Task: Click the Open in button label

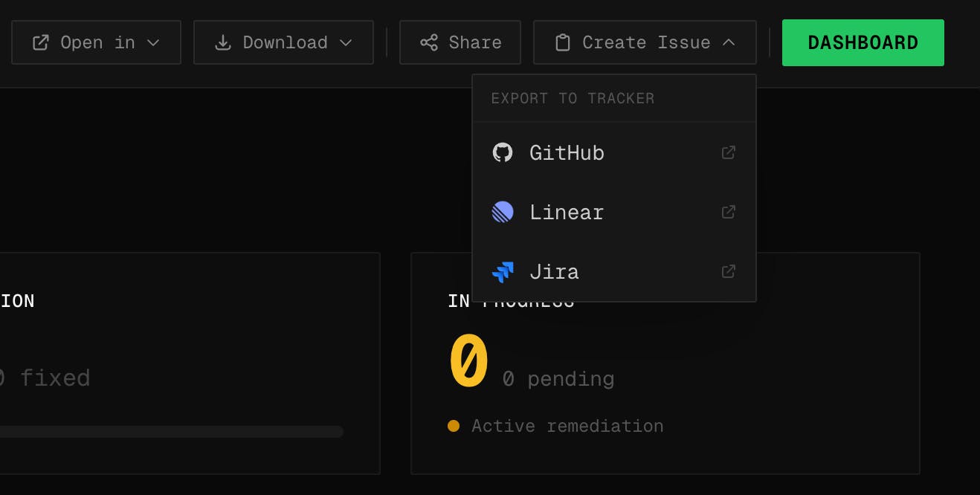Action: [97, 42]
